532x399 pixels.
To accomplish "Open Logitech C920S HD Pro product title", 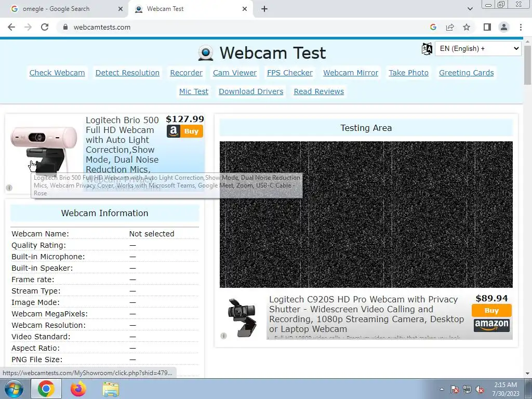I will (366, 314).
